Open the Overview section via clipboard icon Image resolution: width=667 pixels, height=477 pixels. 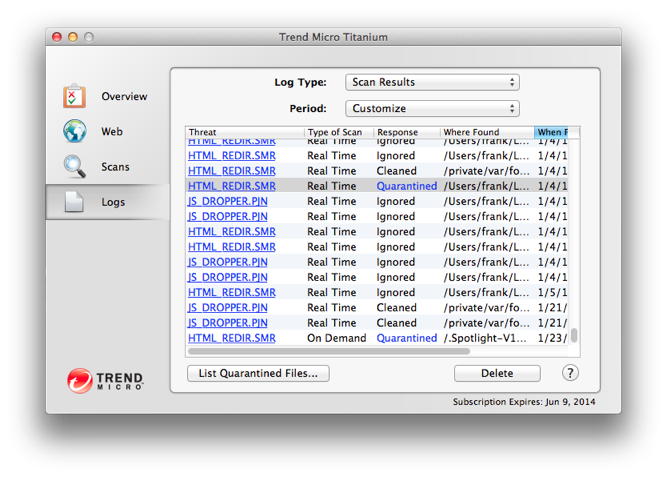click(x=74, y=96)
